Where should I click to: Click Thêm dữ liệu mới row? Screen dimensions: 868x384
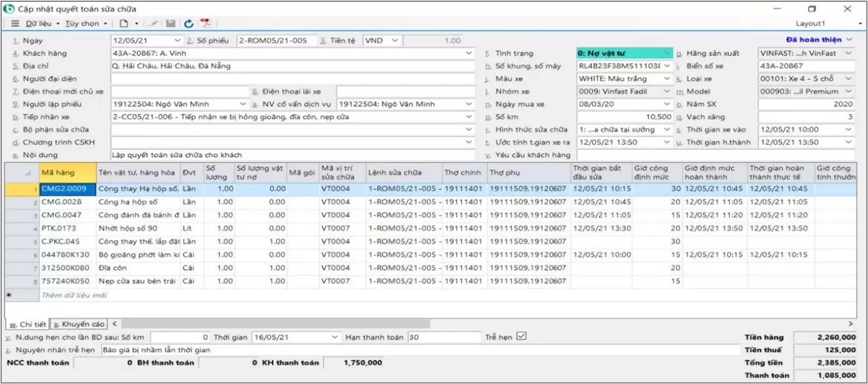74,295
